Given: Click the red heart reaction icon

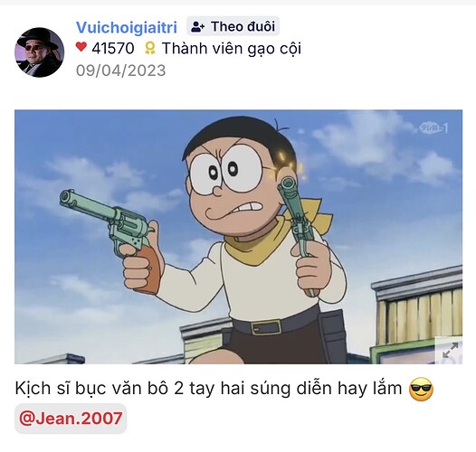Looking at the screenshot, I should pos(81,47).
